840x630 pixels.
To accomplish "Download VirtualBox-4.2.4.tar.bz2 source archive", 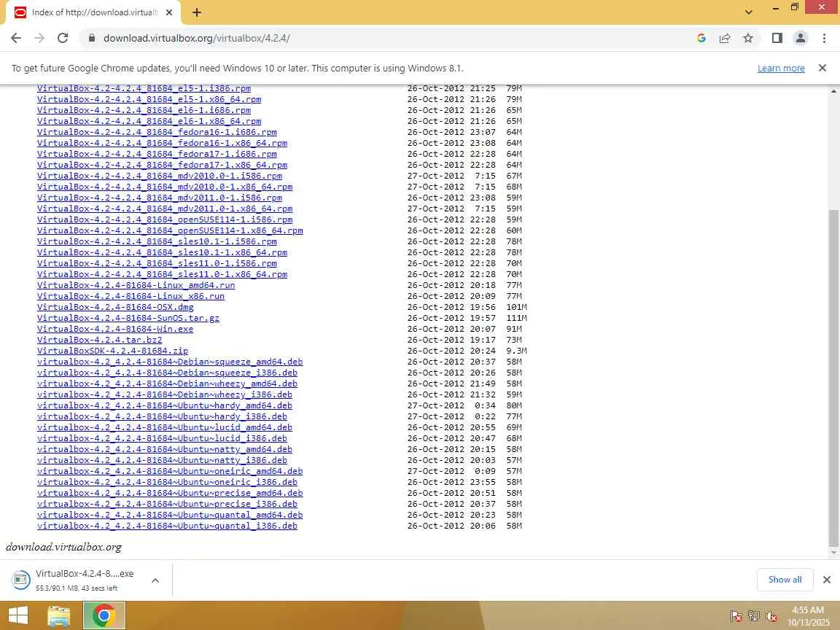I will tap(100, 340).
